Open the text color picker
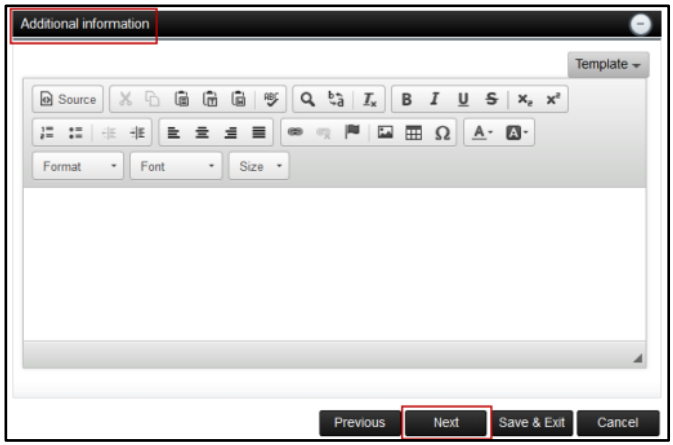The image size is (673, 445). point(482,133)
